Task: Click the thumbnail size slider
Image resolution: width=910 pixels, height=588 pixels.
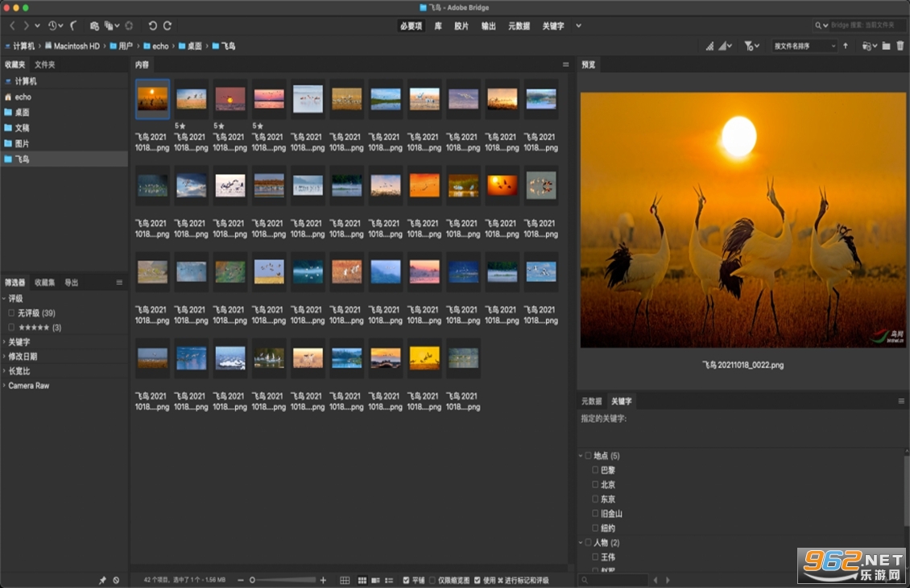Action: pos(283,580)
